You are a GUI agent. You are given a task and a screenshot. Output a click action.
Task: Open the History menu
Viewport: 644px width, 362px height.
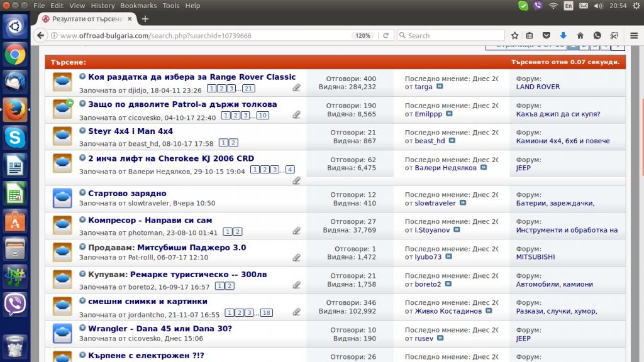(x=103, y=6)
